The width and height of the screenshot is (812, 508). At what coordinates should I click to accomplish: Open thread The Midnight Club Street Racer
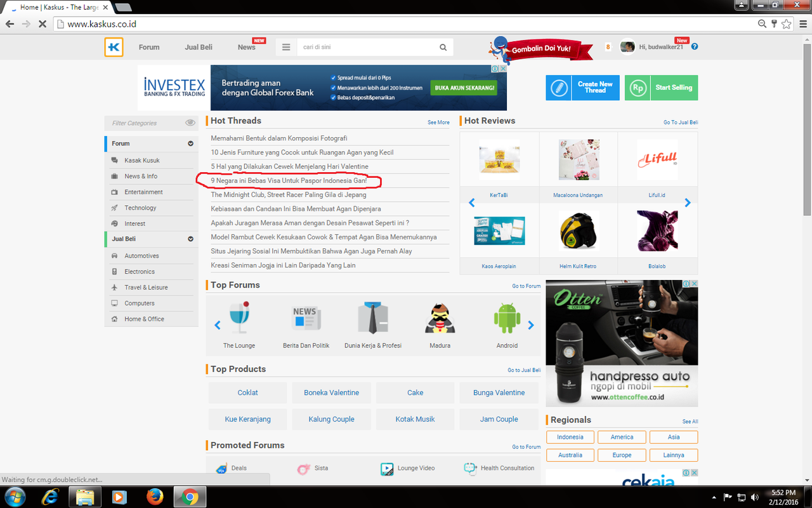pos(289,195)
